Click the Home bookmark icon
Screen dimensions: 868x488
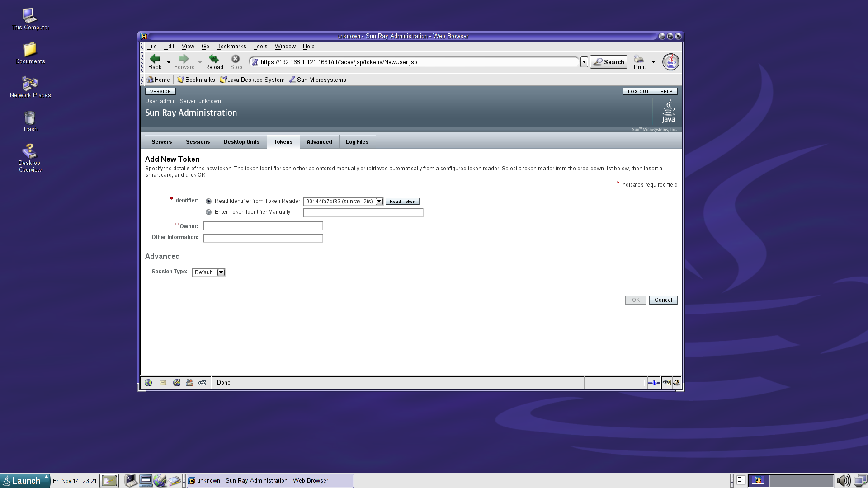150,80
